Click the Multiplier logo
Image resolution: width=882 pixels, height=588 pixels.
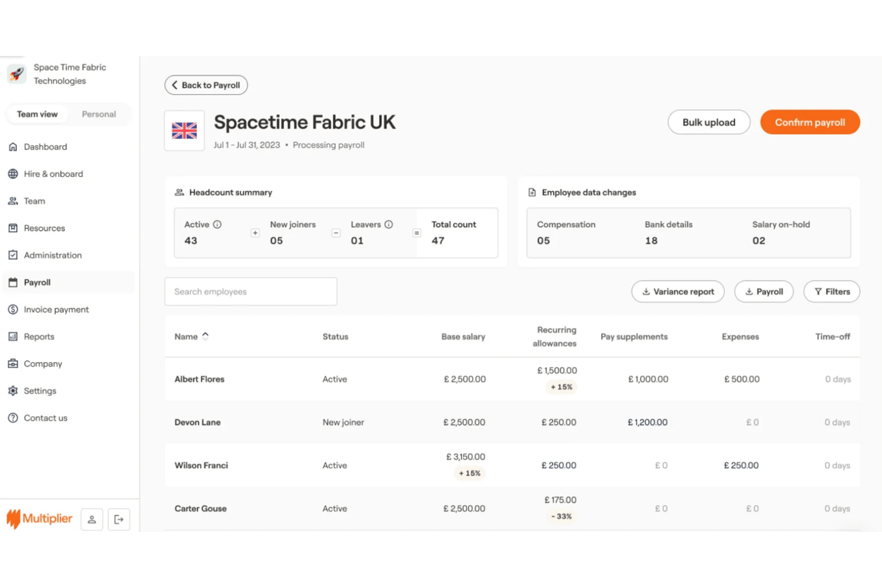click(x=39, y=519)
